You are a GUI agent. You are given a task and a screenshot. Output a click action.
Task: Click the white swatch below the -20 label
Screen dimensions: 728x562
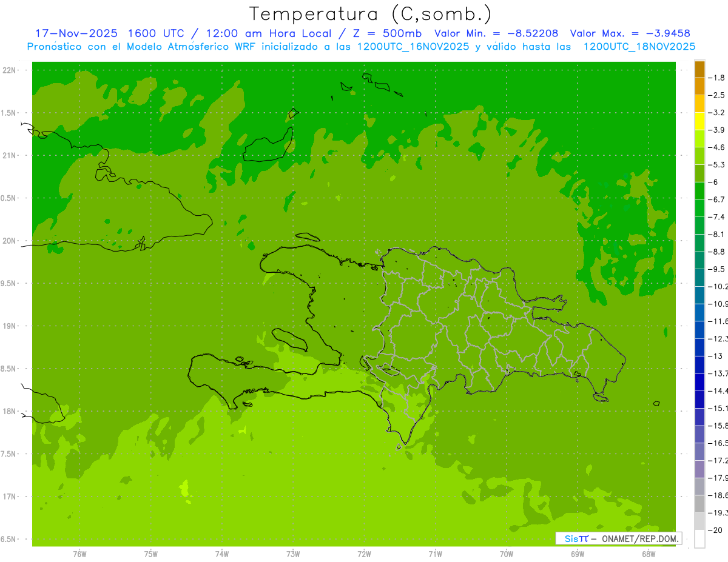tap(699, 538)
